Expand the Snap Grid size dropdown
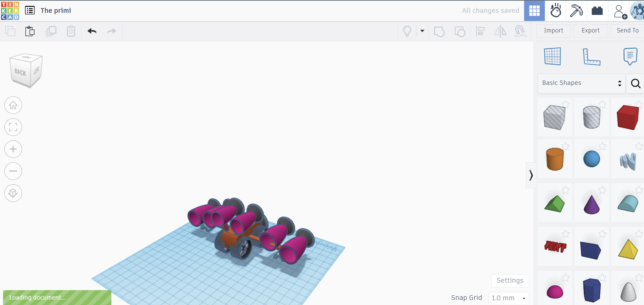The width and height of the screenshot is (644, 305). click(508, 298)
